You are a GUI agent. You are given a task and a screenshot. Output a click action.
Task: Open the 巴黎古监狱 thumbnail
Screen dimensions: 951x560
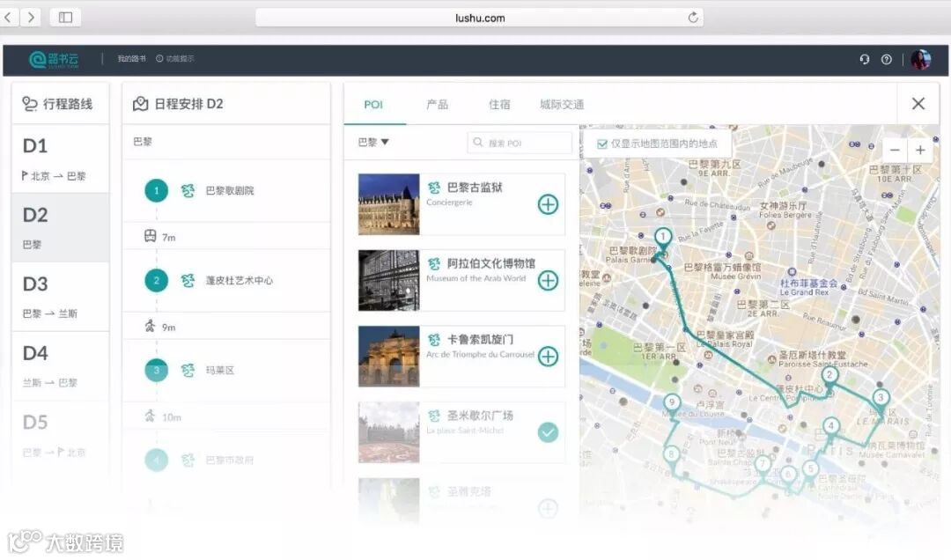389,204
